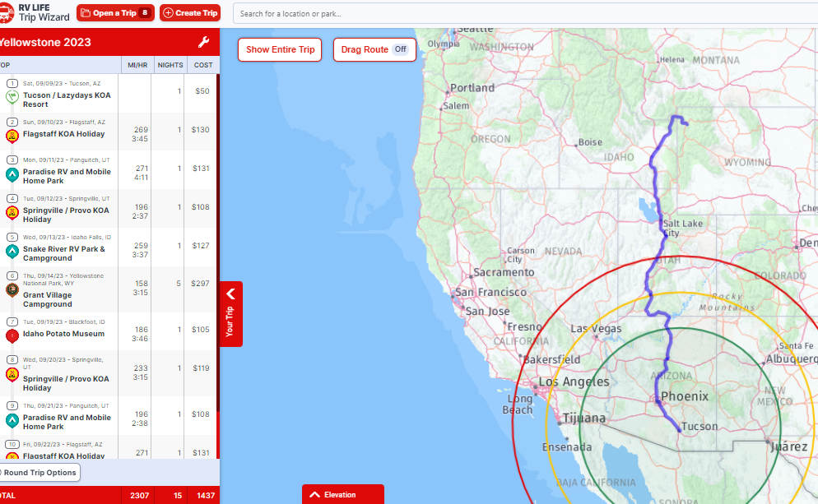
Task: Select Grant Village Campground stop
Action: pyautogui.click(x=48, y=299)
